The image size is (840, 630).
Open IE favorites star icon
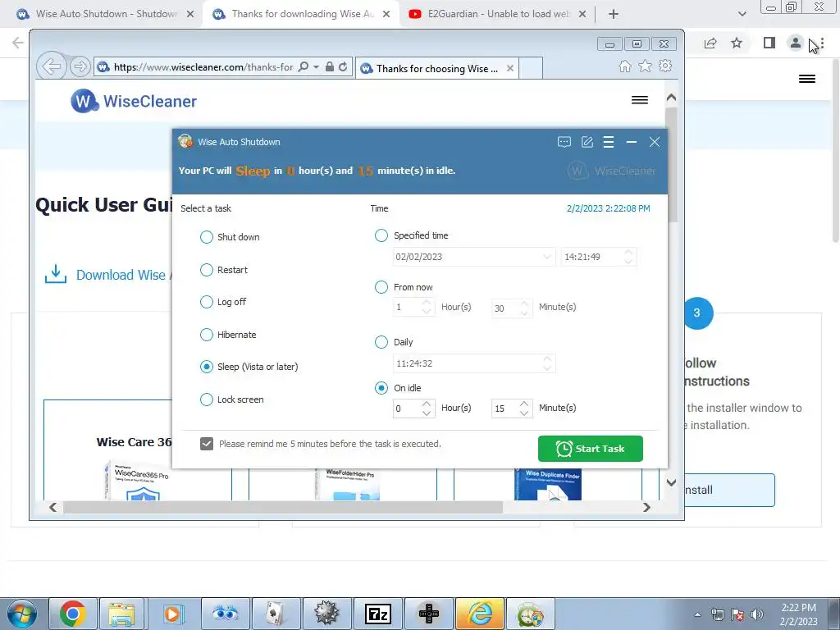point(645,66)
